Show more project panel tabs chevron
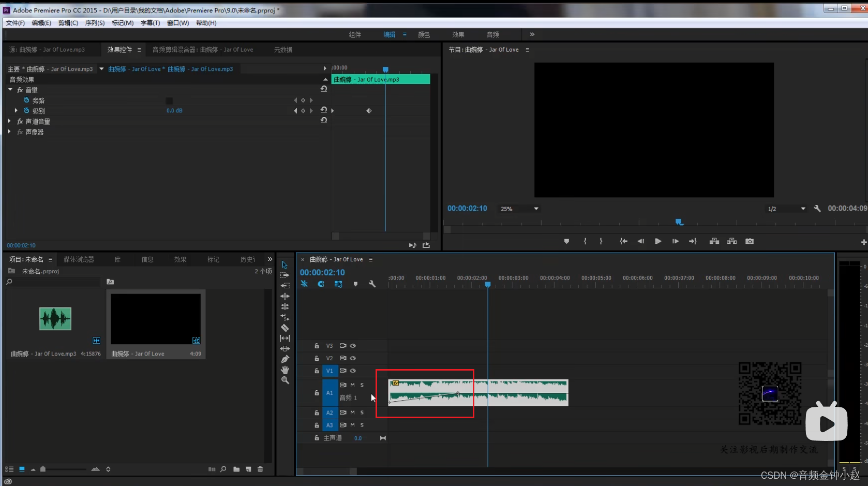 270,259
